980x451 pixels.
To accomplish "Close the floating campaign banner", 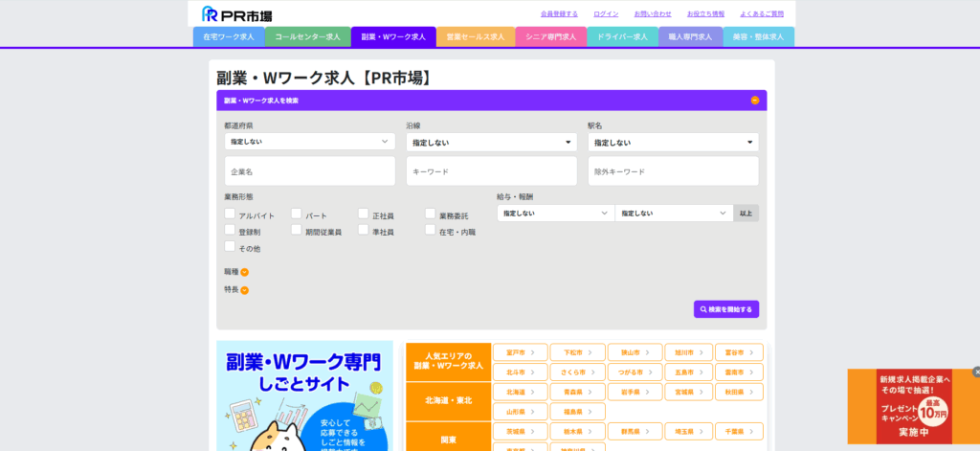I will (x=976, y=372).
